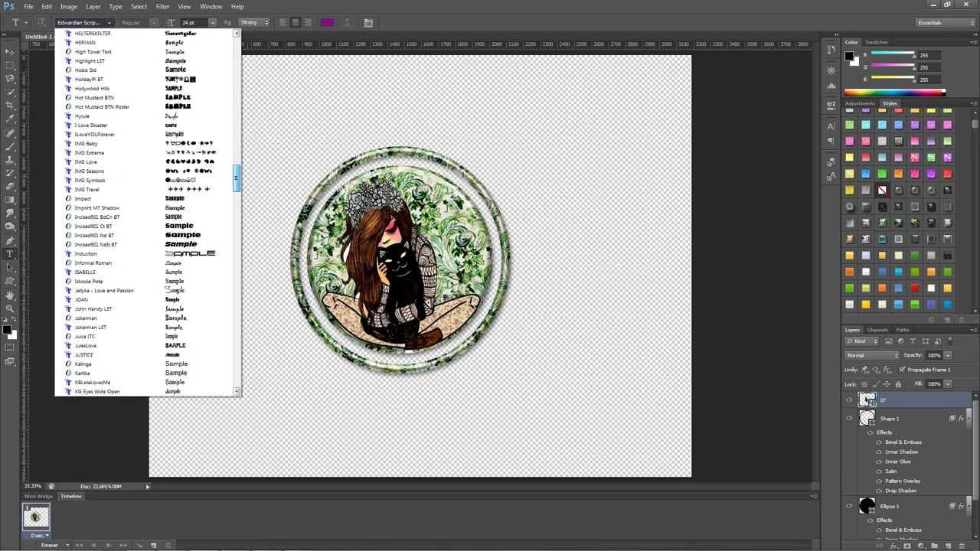
Task: Click Add layer mask icon
Action: pyautogui.click(x=907, y=546)
